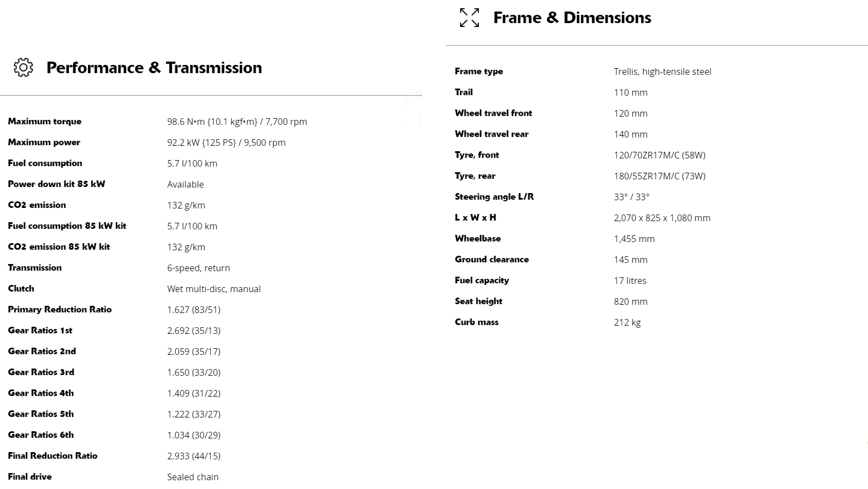Click the Sealed chain final drive value
Image resolution: width=868 pixels, height=489 pixels.
[x=193, y=477]
